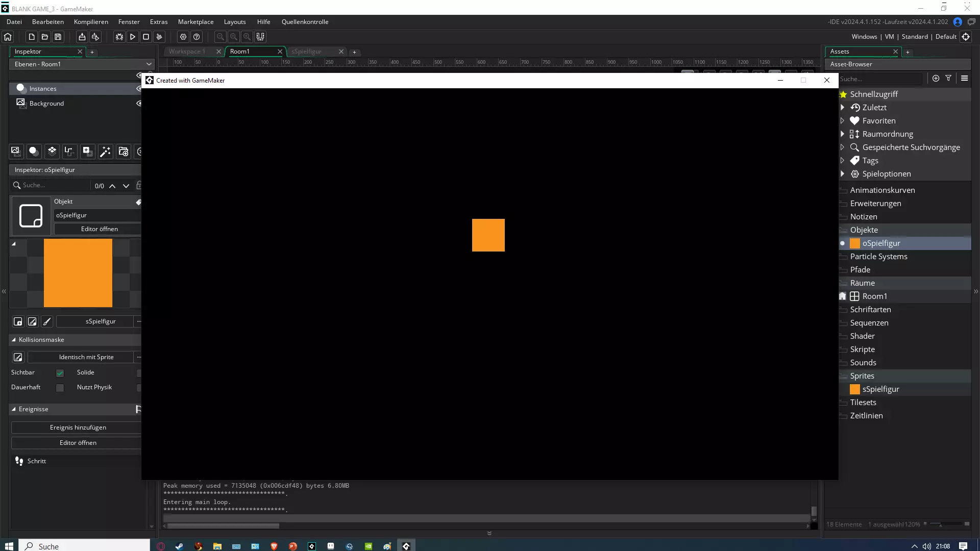Click the target manager icon beside Default
Image resolution: width=980 pixels, height=551 pixels.
click(x=966, y=37)
